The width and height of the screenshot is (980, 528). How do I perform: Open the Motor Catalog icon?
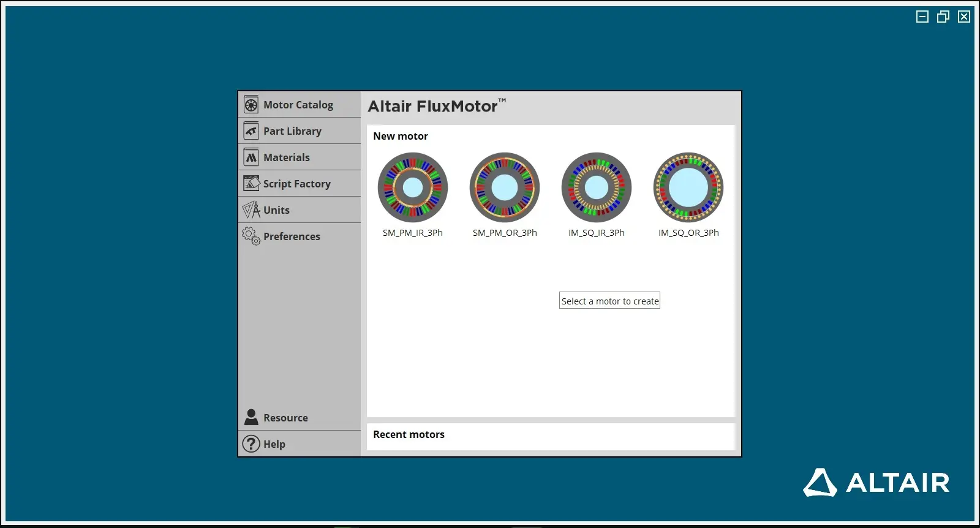click(x=251, y=105)
